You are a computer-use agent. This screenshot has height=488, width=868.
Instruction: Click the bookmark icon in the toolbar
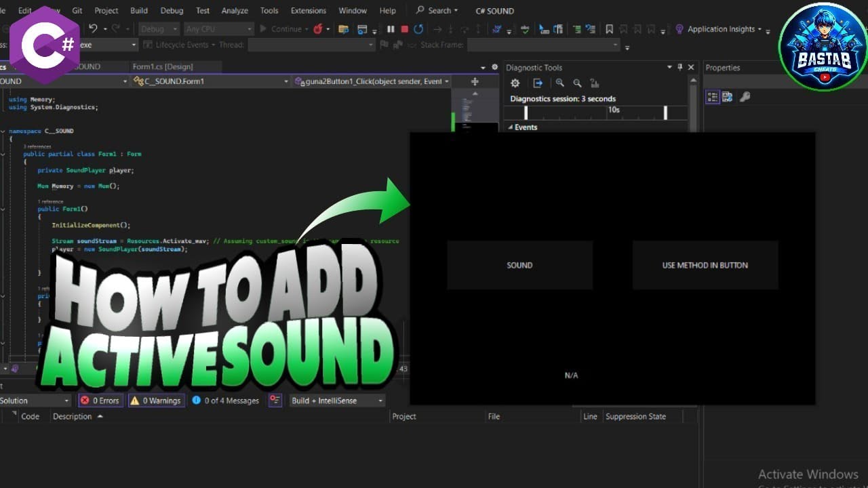pyautogui.click(x=609, y=29)
